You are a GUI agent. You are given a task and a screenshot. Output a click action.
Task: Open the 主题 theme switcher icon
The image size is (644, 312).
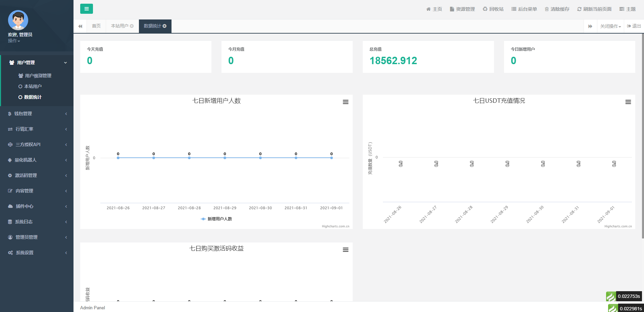(627, 9)
